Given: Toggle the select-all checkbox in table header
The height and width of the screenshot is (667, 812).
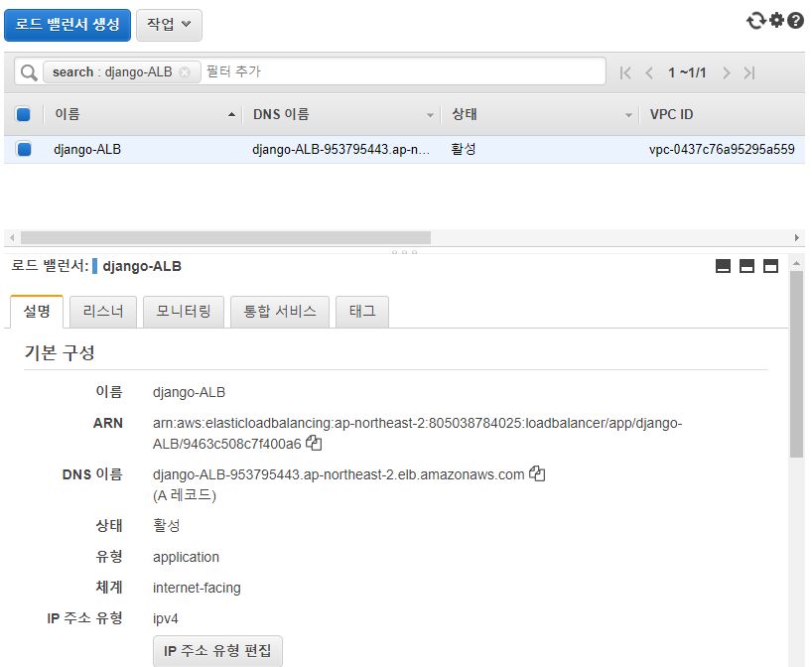Looking at the screenshot, I should [23, 114].
